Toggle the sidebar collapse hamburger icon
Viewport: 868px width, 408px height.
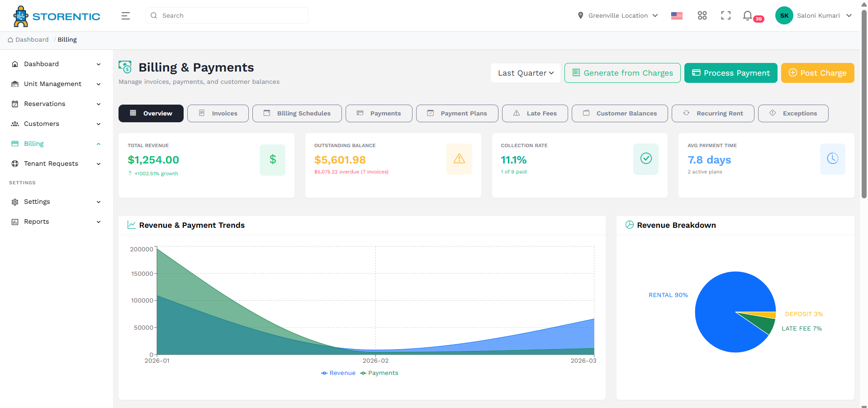[x=125, y=15]
